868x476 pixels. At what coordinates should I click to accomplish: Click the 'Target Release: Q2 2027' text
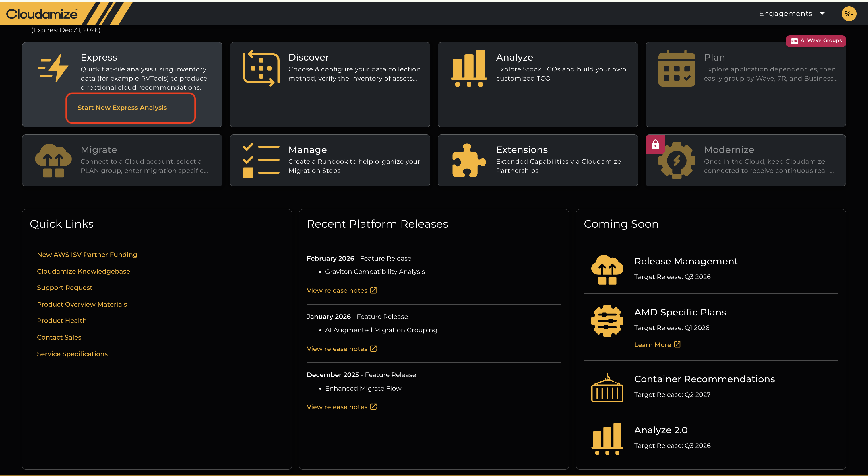(x=672, y=395)
